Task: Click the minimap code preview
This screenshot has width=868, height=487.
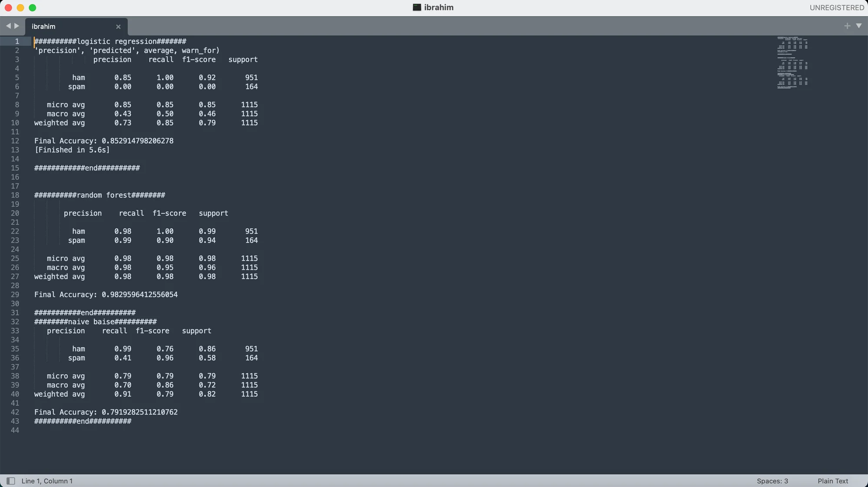Action: pos(792,63)
